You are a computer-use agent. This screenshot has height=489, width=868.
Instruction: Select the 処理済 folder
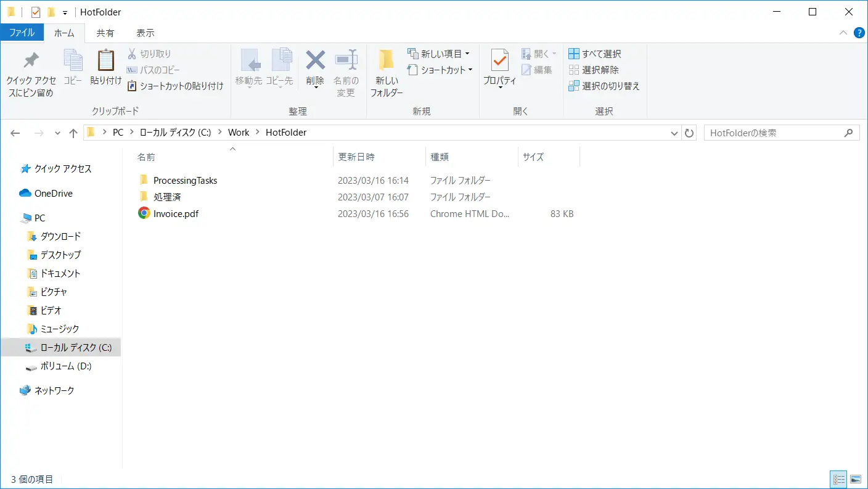pyautogui.click(x=167, y=197)
